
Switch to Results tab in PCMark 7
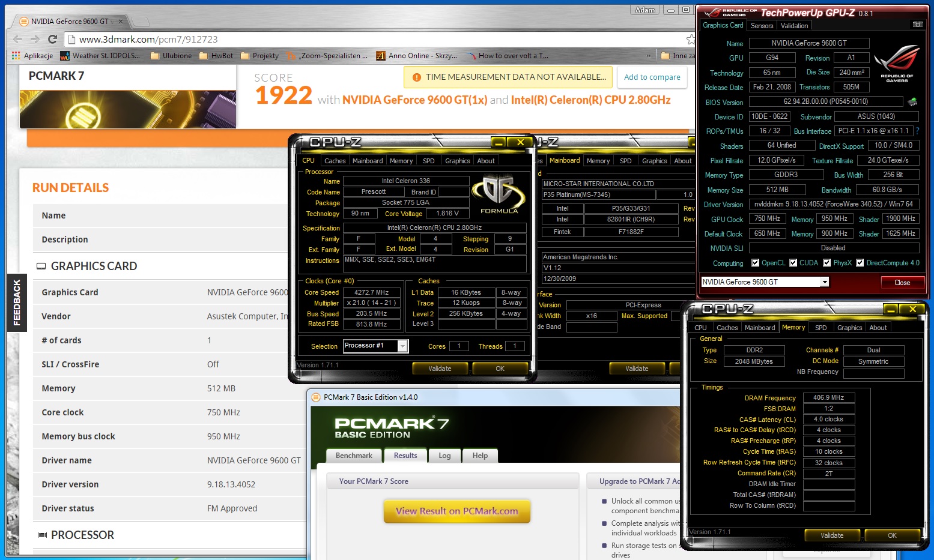pos(405,456)
